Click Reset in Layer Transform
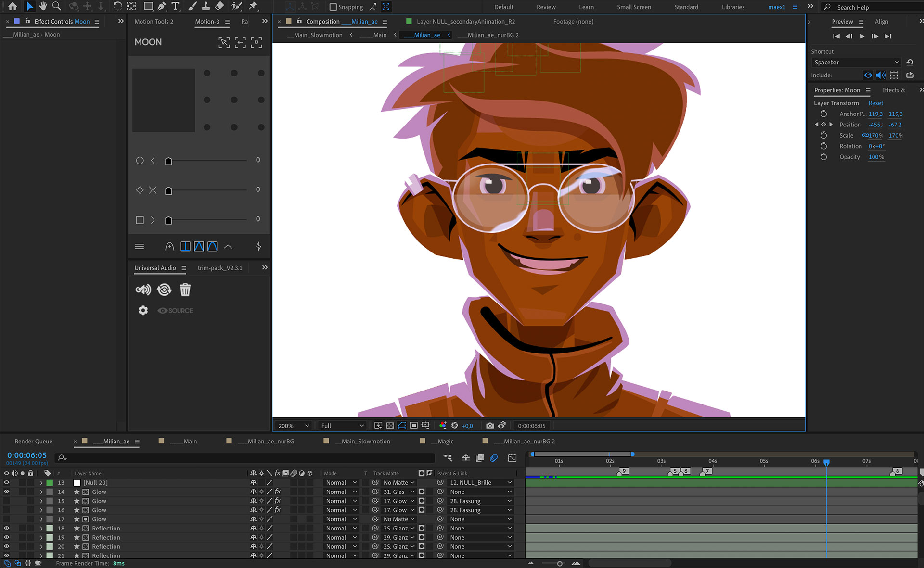This screenshot has height=568, width=924. [875, 103]
